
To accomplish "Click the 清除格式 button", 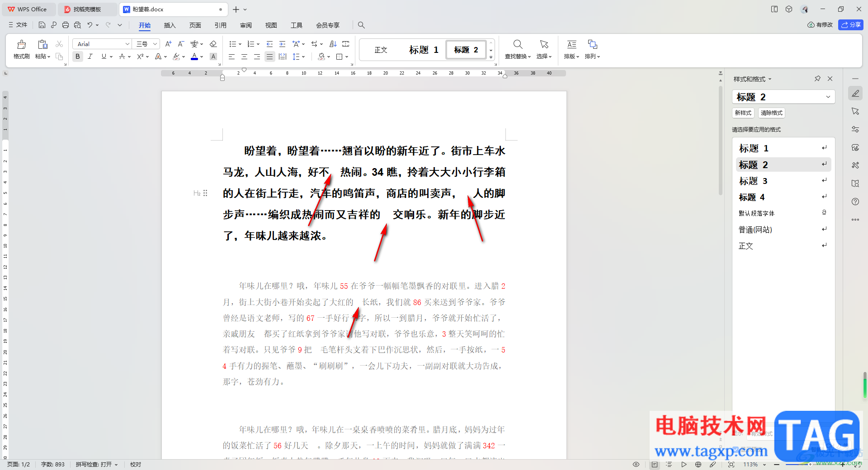I will click(x=771, y=113).
